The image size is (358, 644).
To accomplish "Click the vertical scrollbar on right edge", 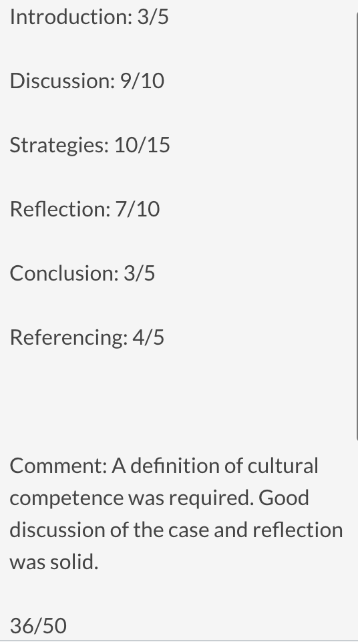I will pyautogui.click(x=357, y=226).
